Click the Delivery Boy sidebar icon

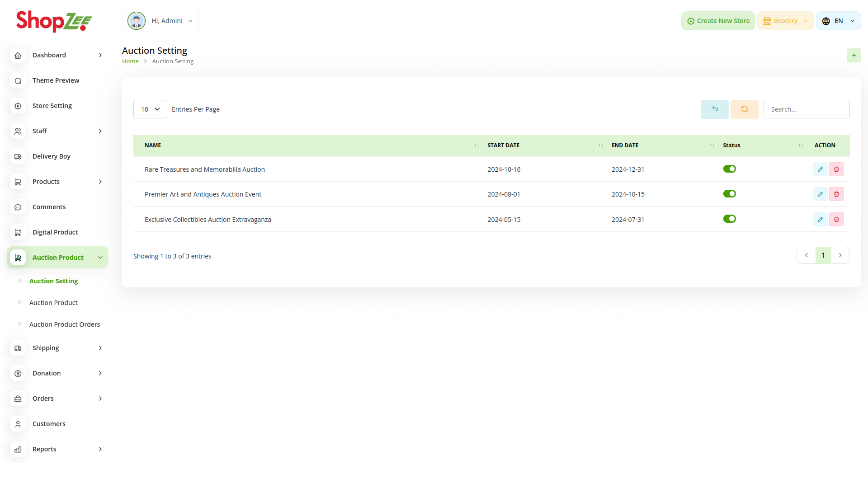pyautogui.click(x=18, y=156)
